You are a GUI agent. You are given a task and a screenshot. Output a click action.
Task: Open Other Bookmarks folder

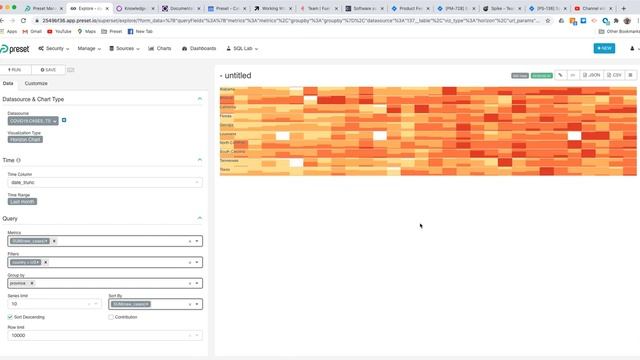click(619, 31)
